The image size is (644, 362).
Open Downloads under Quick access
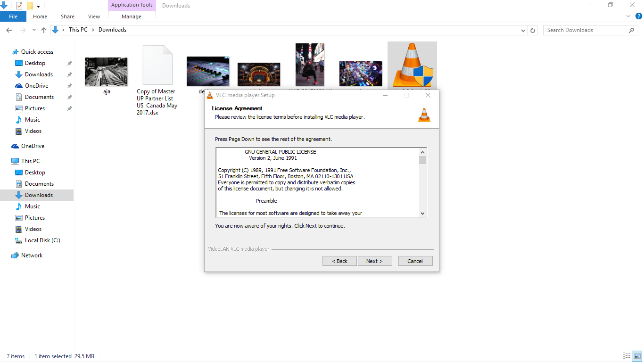(x=39, y=74)
